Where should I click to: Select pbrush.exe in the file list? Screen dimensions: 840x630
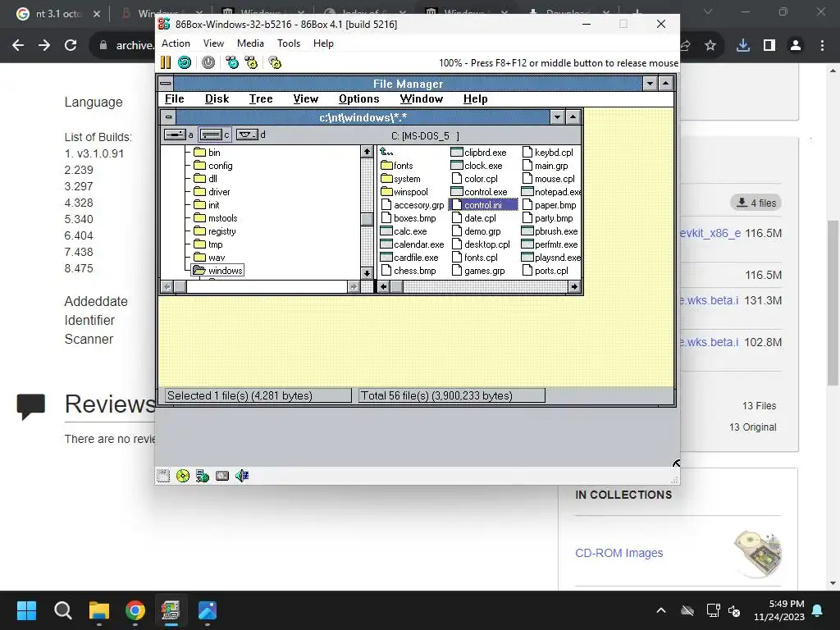tap(550, 231)
